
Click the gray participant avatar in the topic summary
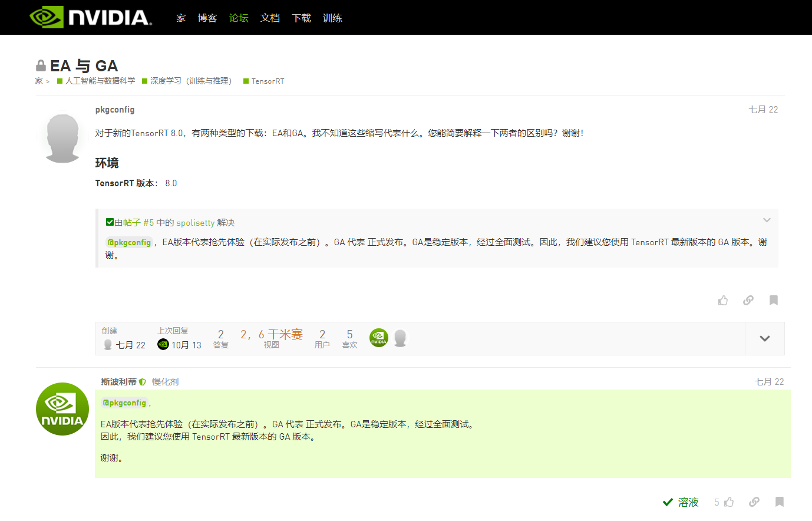tap(400, 337)
